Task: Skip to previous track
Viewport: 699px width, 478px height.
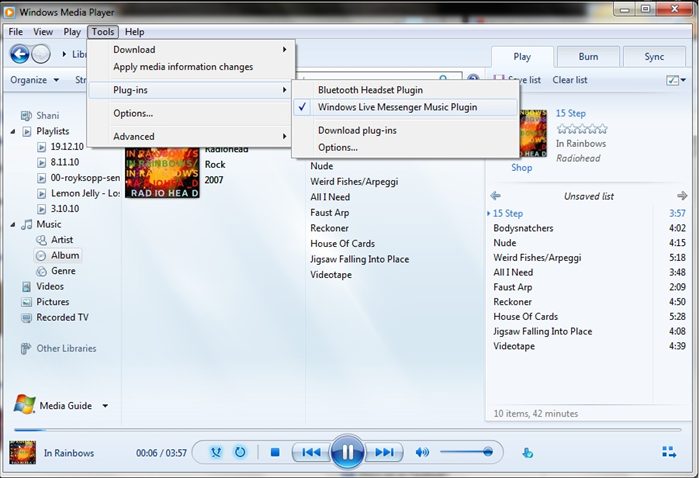Action: (x=311, y=453)
